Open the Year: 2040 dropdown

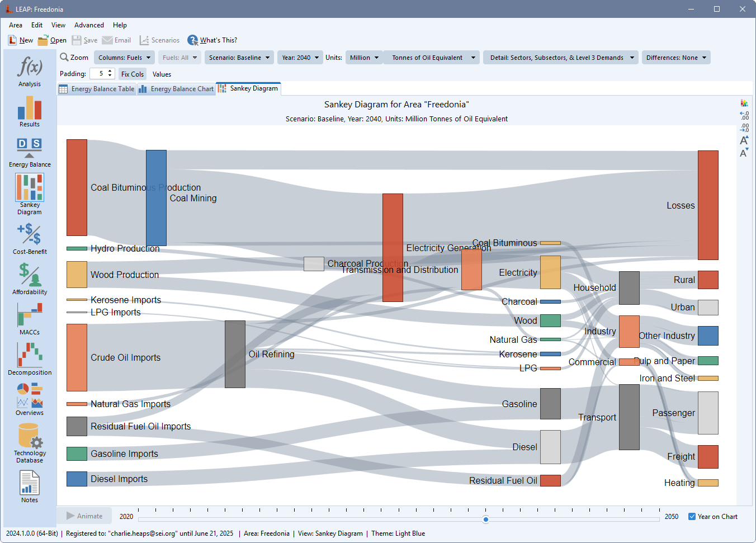click(x=300, y=58)
